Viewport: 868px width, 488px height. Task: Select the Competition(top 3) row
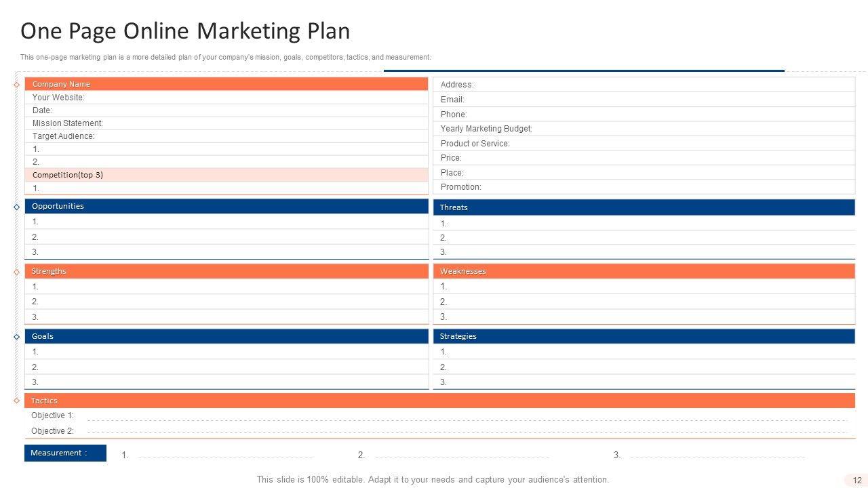pos(226,175)
